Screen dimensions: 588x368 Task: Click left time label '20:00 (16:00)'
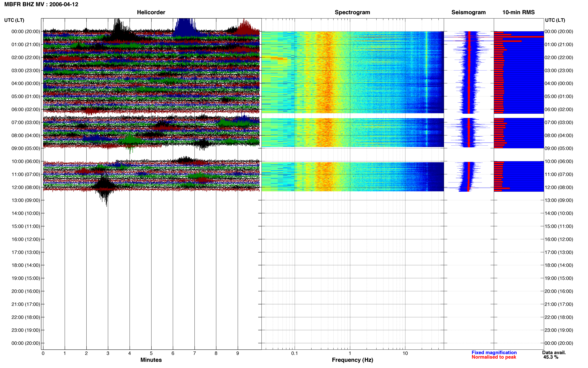point(26,291)
